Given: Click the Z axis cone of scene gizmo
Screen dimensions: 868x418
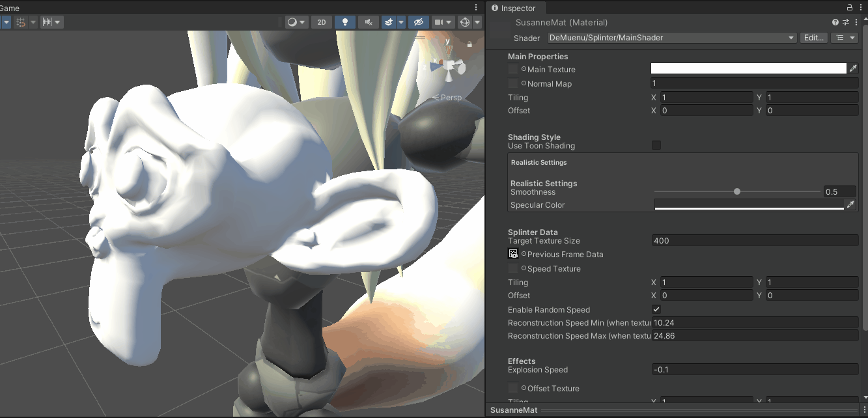Looking at the screenshot, I should [x=436, y=65].
